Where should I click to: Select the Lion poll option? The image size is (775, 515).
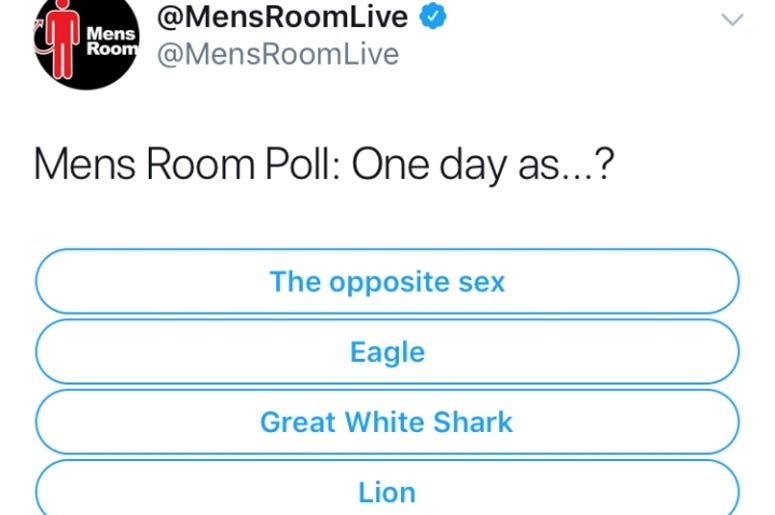(x=387, y=488)
